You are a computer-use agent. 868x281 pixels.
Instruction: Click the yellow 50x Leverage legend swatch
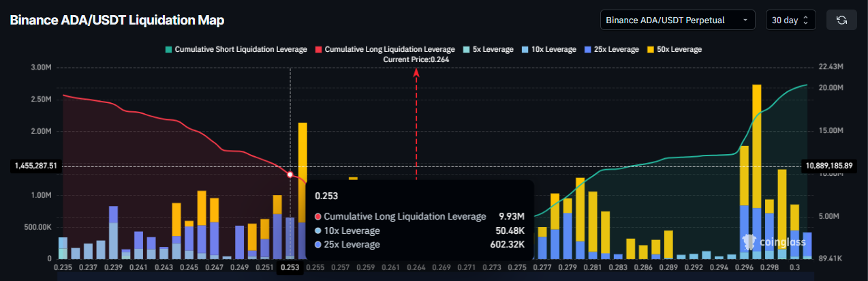651,49
